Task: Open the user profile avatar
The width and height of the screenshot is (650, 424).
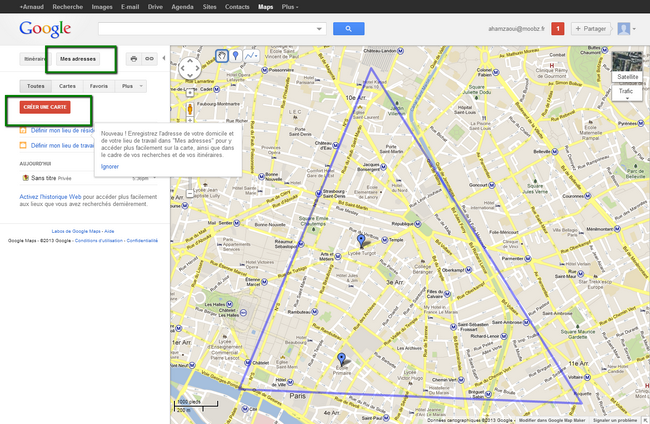Action: click(x=623, y=29)
